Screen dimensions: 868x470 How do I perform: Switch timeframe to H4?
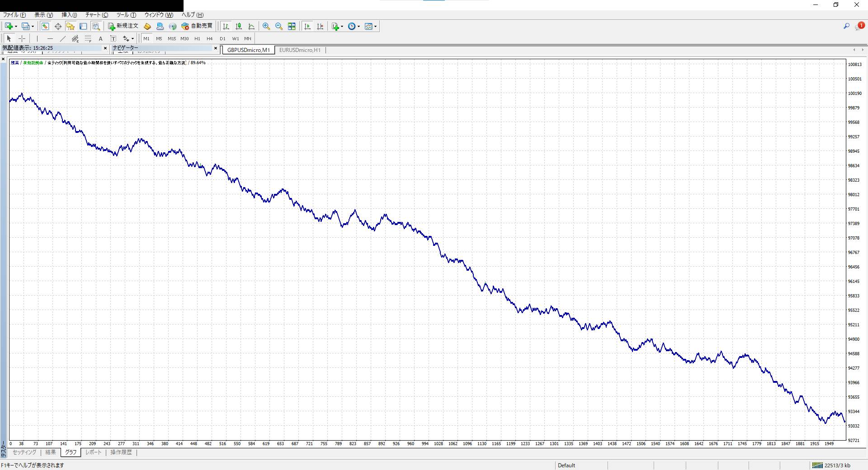(x=210, y=38)
